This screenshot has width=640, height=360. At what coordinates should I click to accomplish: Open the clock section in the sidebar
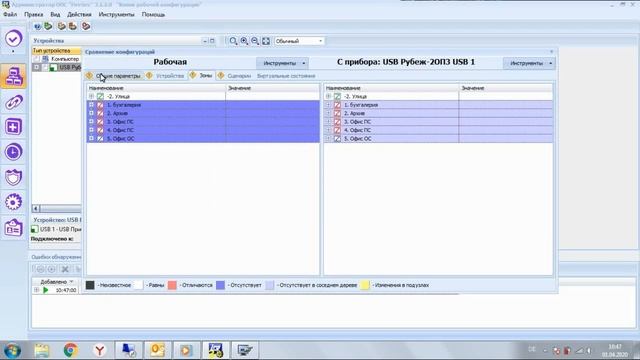tap(13, 152)
